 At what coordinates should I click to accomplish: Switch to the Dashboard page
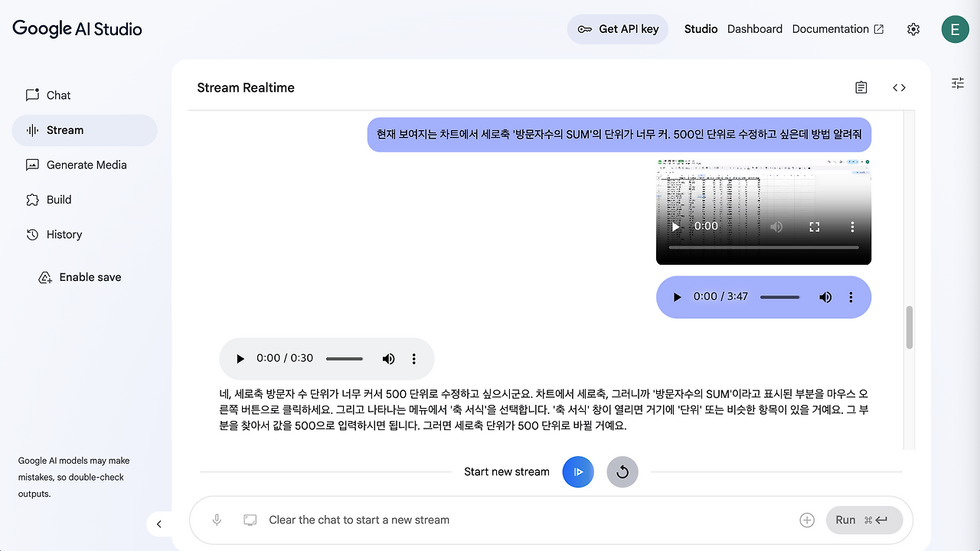(x=754, y=29)
